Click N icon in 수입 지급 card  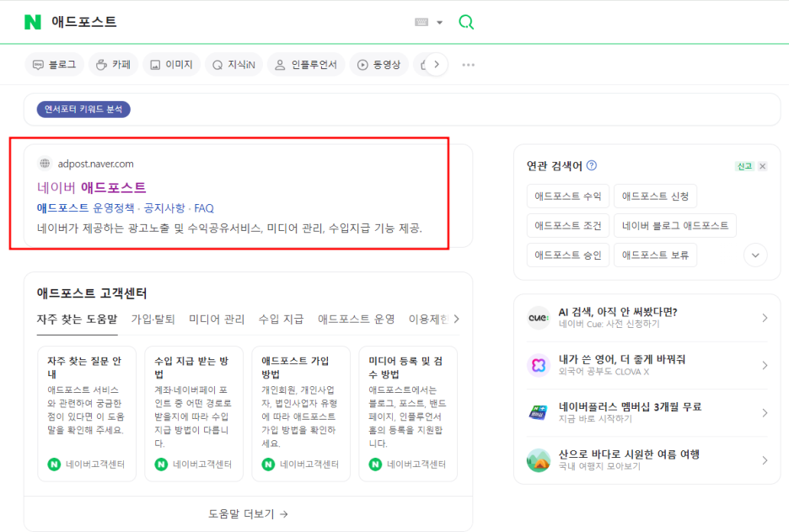tap(161, 464)
